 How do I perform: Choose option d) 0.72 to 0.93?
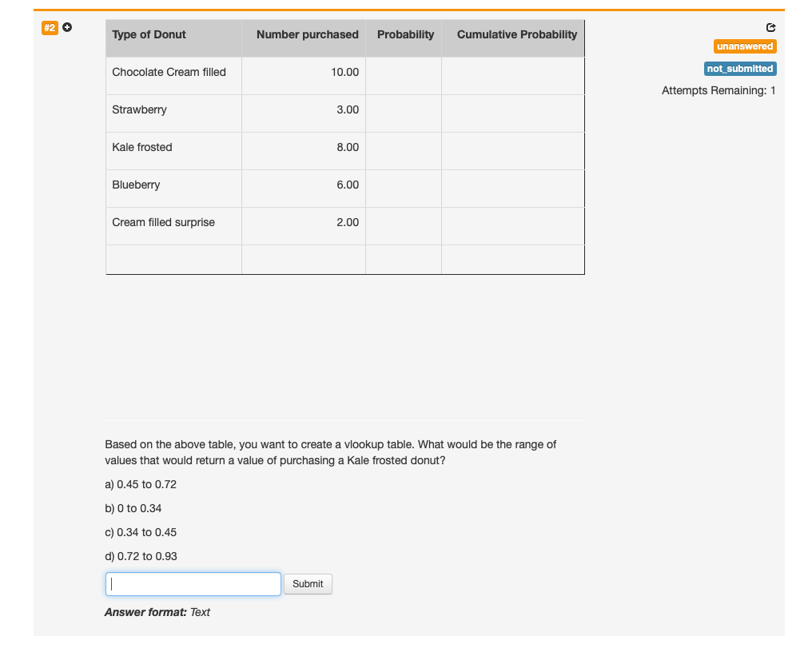pyautogui.click(x=141, y=556)
